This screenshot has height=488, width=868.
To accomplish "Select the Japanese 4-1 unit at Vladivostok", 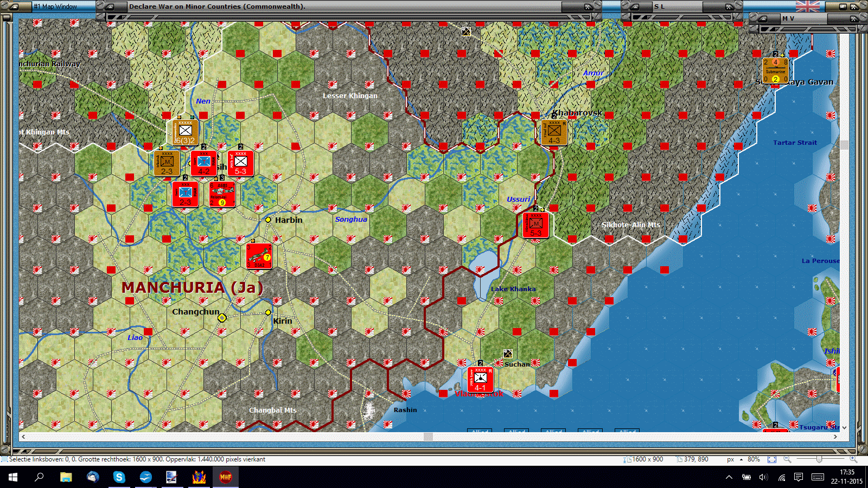I will [480, 380].
